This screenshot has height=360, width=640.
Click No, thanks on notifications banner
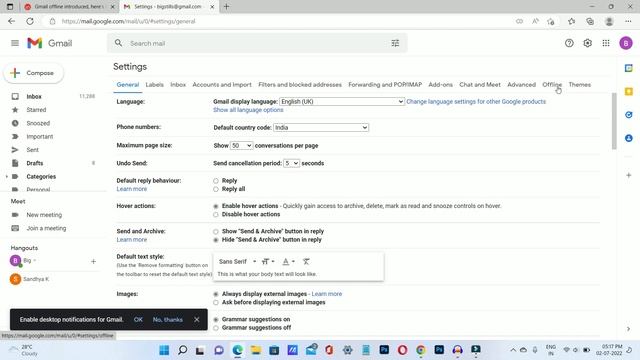pos(168,320)
